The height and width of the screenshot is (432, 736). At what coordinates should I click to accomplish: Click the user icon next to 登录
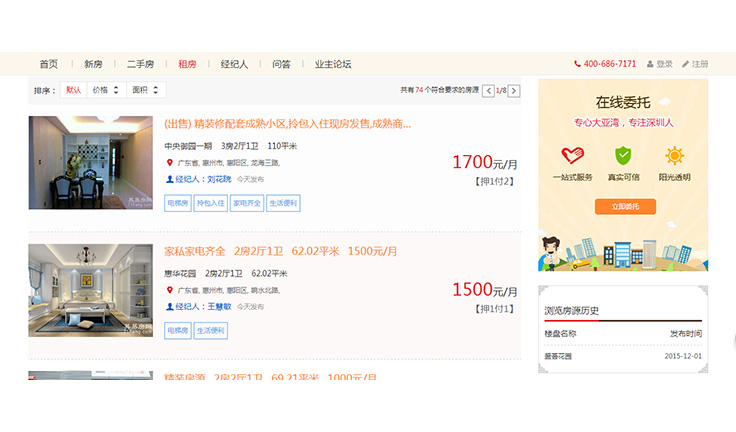click(x=650, y=64)
